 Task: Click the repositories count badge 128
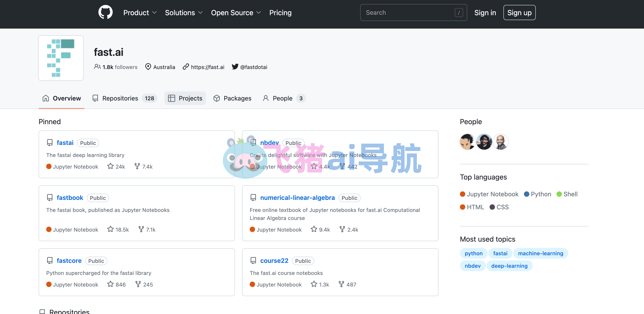149,98
